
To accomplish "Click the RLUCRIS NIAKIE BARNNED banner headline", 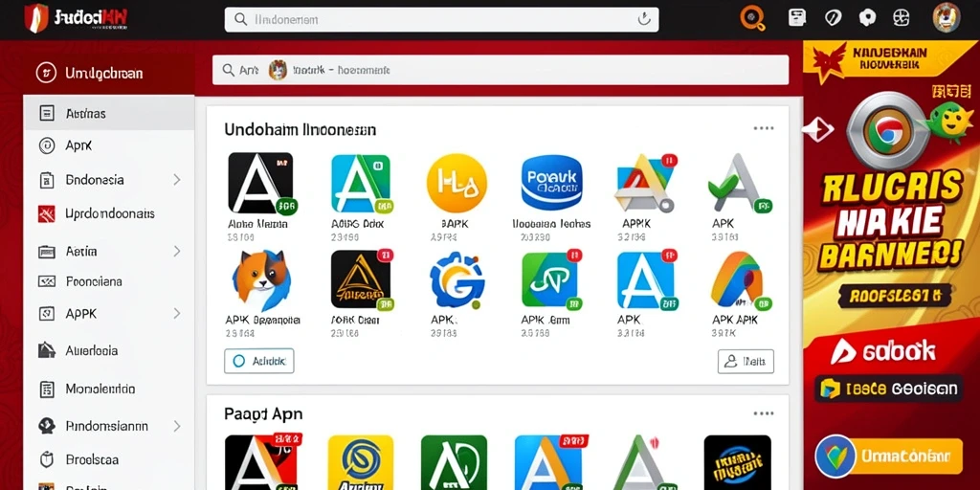I will 891,222.
